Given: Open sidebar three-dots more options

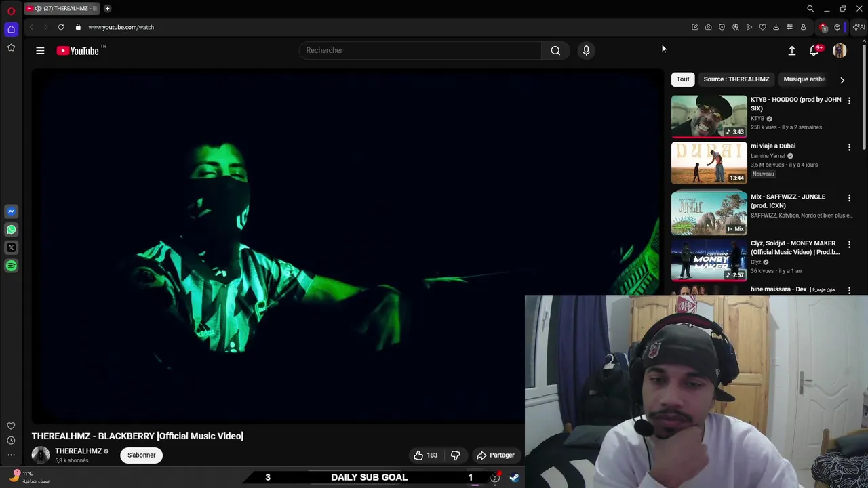Looking at the screenshot, I should (11, 455).
